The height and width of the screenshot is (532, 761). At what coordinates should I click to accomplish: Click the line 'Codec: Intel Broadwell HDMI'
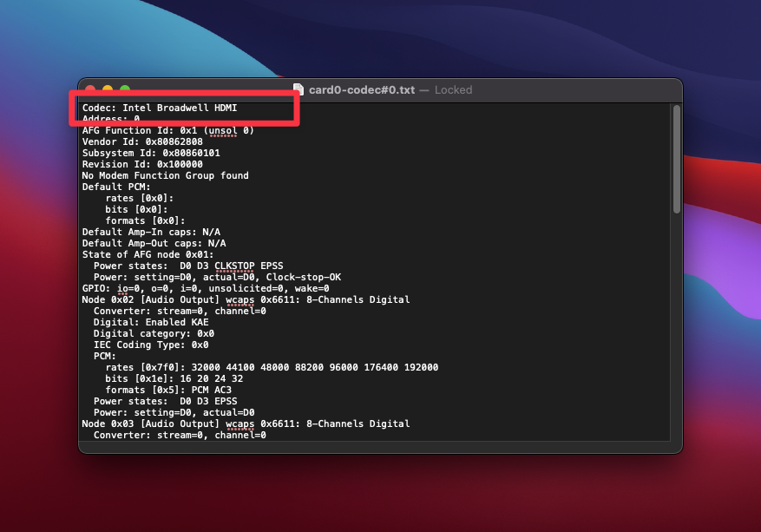coord(160,108)
